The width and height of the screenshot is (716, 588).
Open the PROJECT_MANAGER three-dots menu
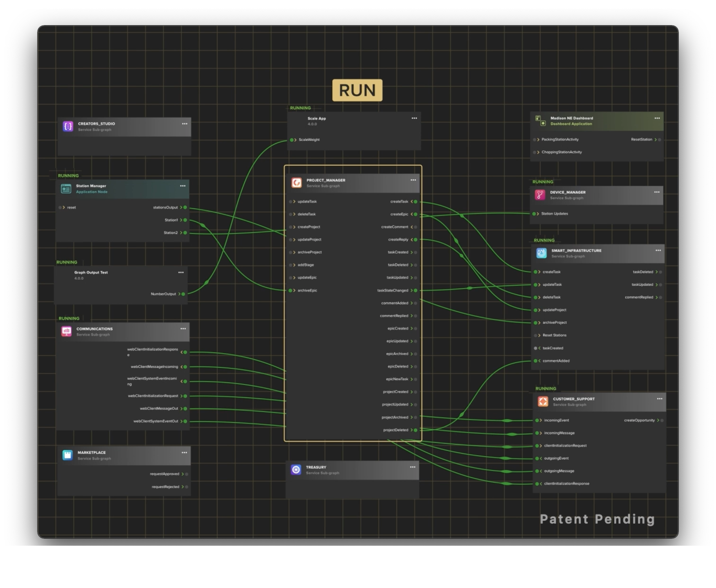(x=413, y=180)
